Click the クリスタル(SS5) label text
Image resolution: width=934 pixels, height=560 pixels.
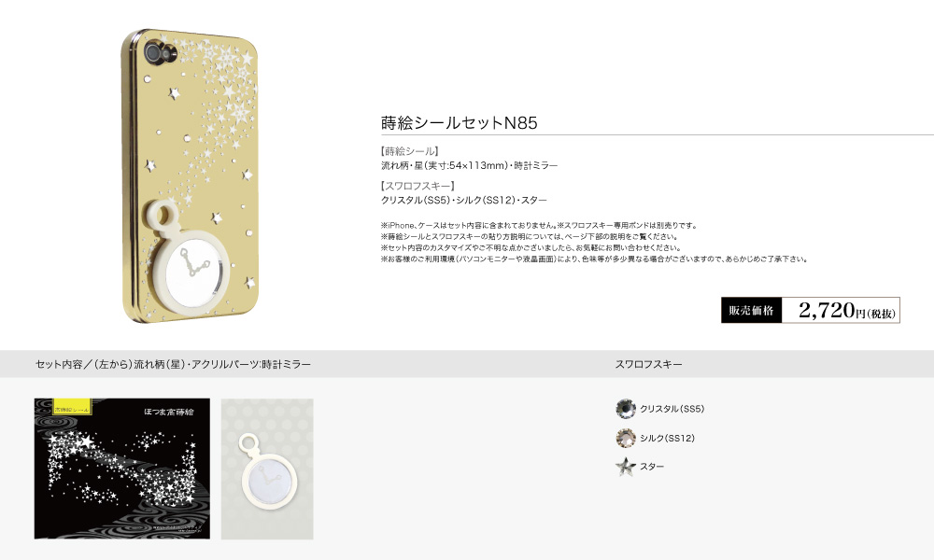672,409
